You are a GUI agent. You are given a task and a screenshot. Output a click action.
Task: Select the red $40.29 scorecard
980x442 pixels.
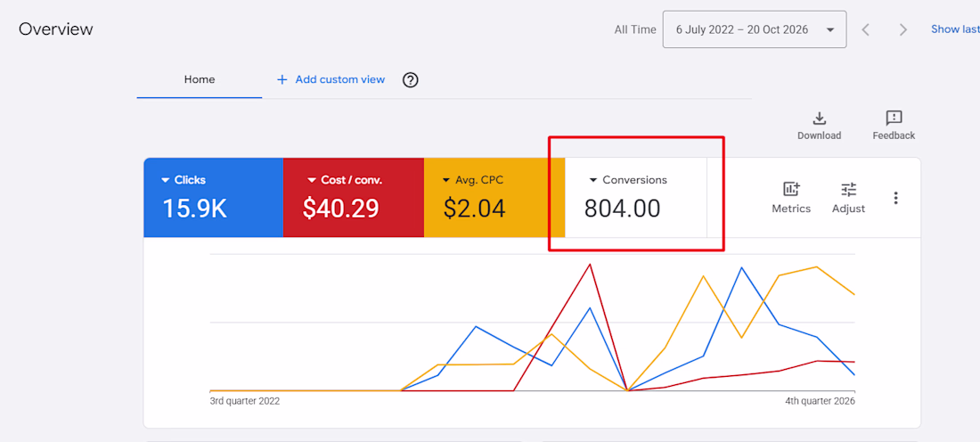[x=354, y=198]
